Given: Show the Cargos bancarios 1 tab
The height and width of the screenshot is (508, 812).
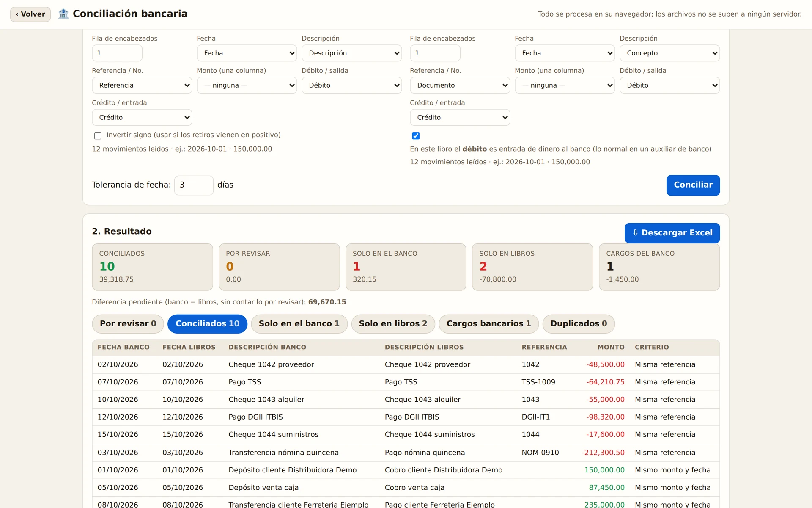Looking at the screenshot, I should [x=488, y=324].
